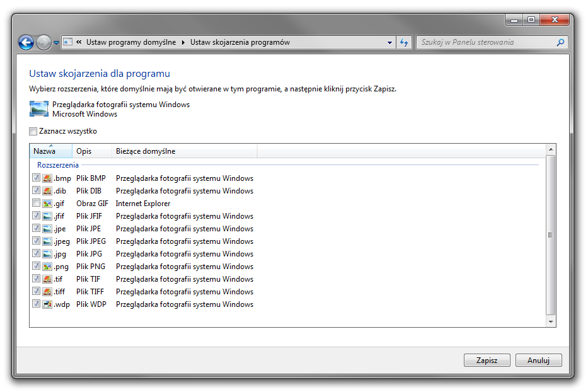Select the Internet Explorer default entry
Viewport: 588px width, 392px height.
click(143, 204)
